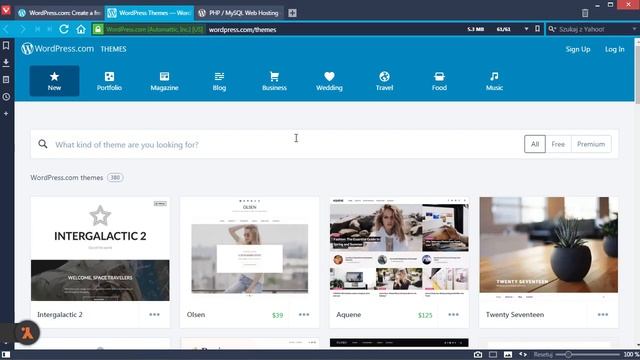Open the Downloads side panel

[6, 62]
